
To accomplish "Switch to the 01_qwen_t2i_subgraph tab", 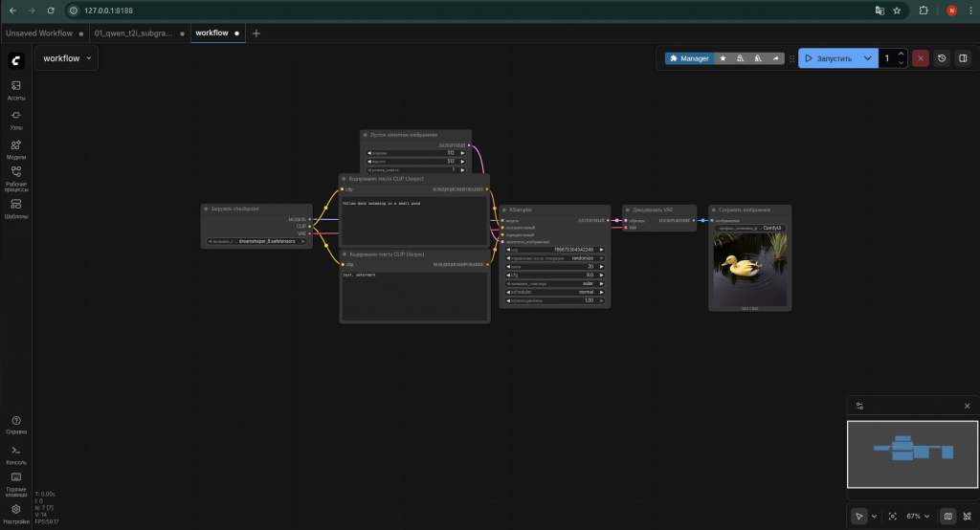I will (133, 33).
